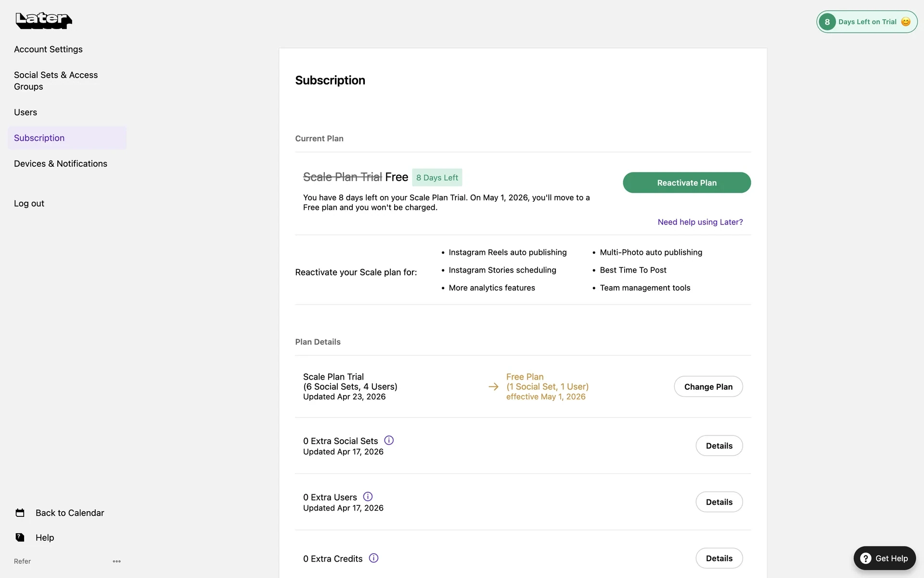Click Instagram Reels auto publishing bullet
This screenshot has width=924, height=578.
[508, 252]
